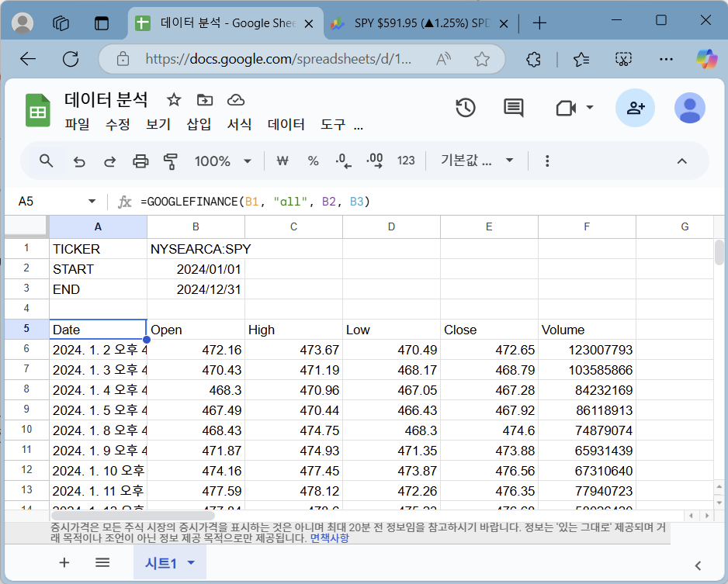
Task: Apply percent format to the selection
Action: click(313, 161)
